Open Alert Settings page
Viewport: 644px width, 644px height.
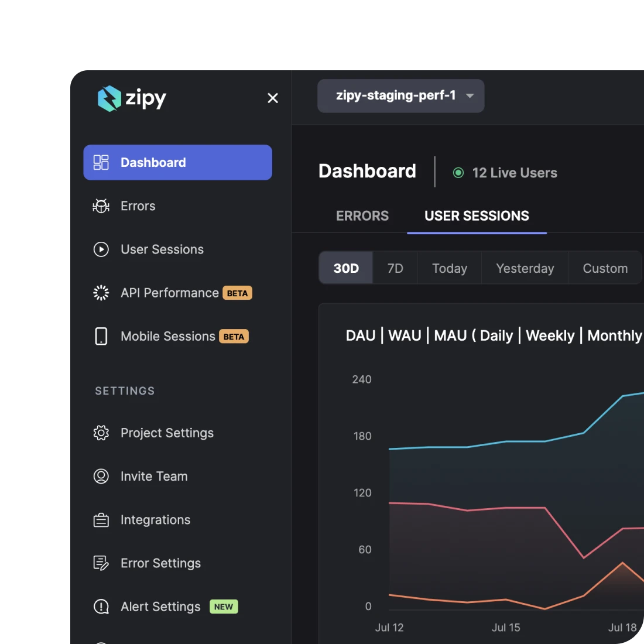click(x=160, y=607)
